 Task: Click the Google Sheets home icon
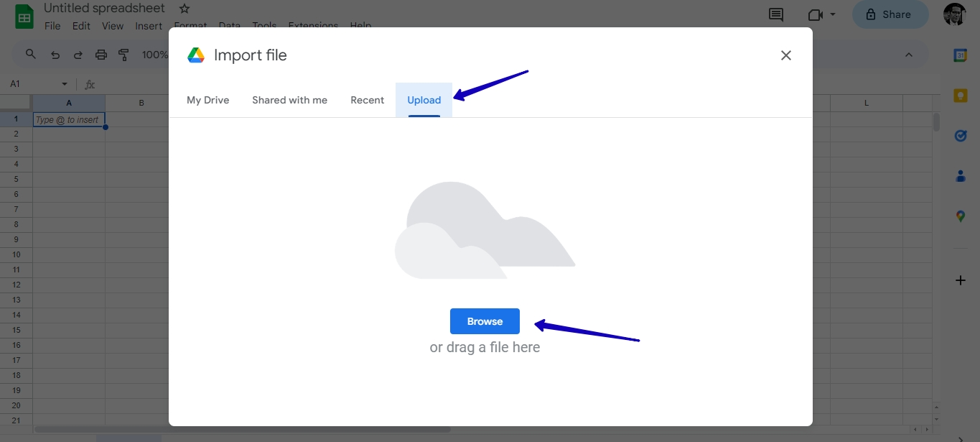point(24,17)
